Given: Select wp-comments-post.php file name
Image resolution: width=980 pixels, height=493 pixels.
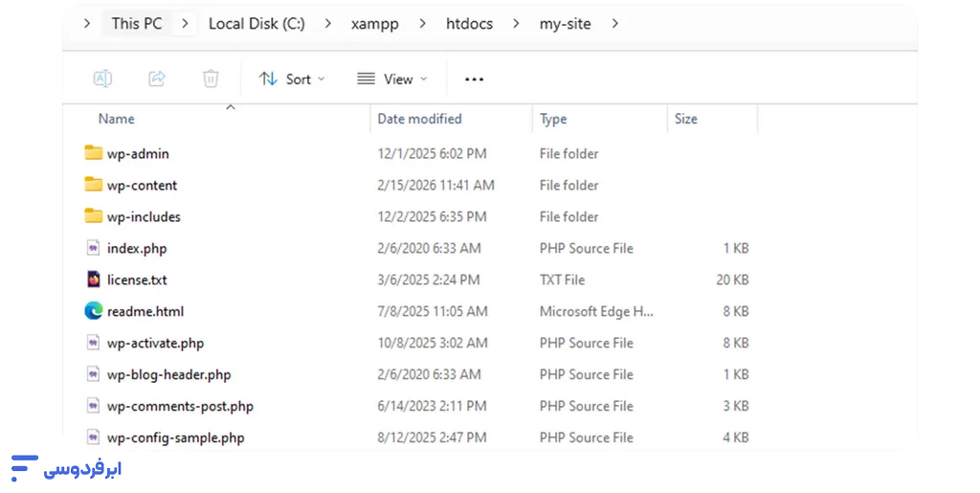Looking at the screenshot, I should (x=180, y=406).
